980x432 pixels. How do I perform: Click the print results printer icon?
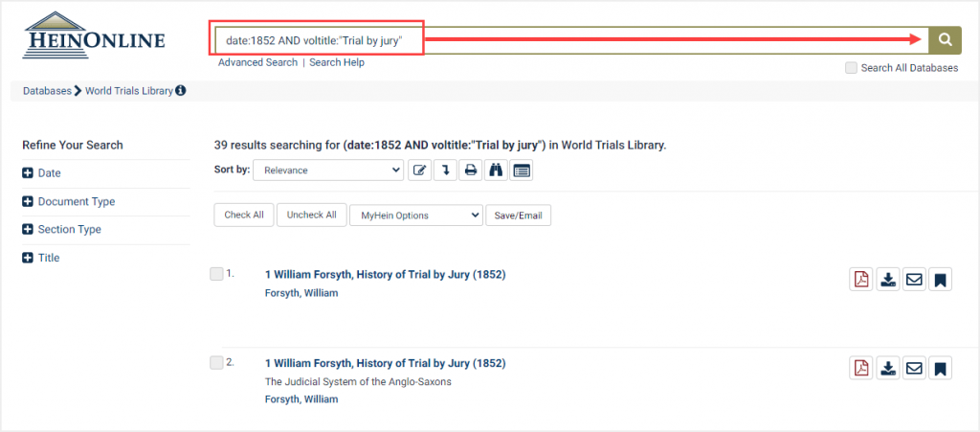(x=471, y=171)
